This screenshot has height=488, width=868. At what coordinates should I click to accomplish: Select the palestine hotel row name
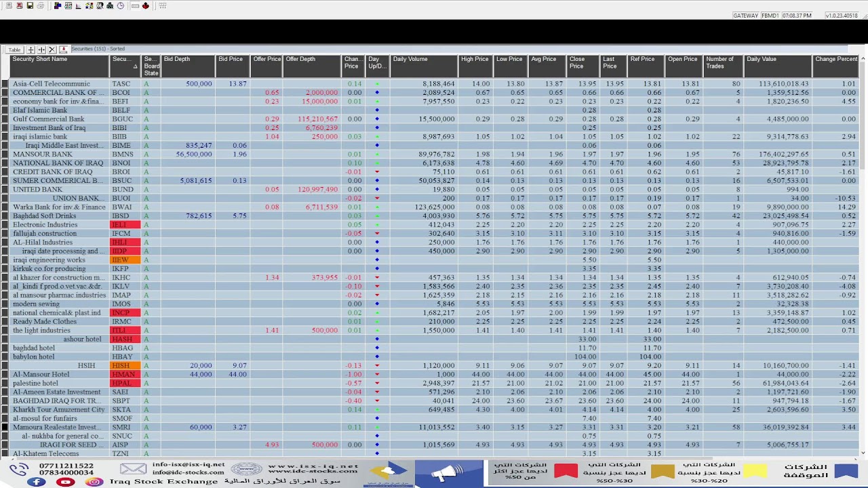[x=35, y=384]
